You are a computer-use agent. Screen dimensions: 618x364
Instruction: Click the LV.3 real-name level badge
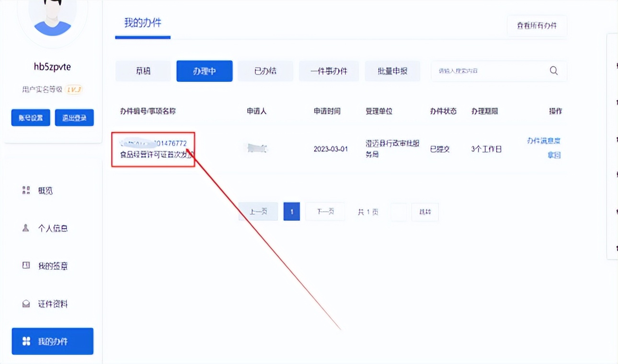point(73,89)
